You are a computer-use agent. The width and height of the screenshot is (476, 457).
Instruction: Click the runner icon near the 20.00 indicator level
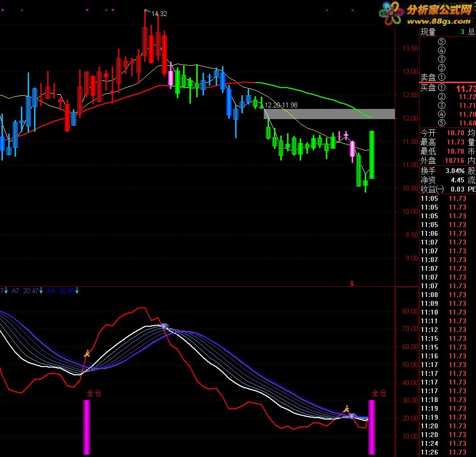[346, 409]
